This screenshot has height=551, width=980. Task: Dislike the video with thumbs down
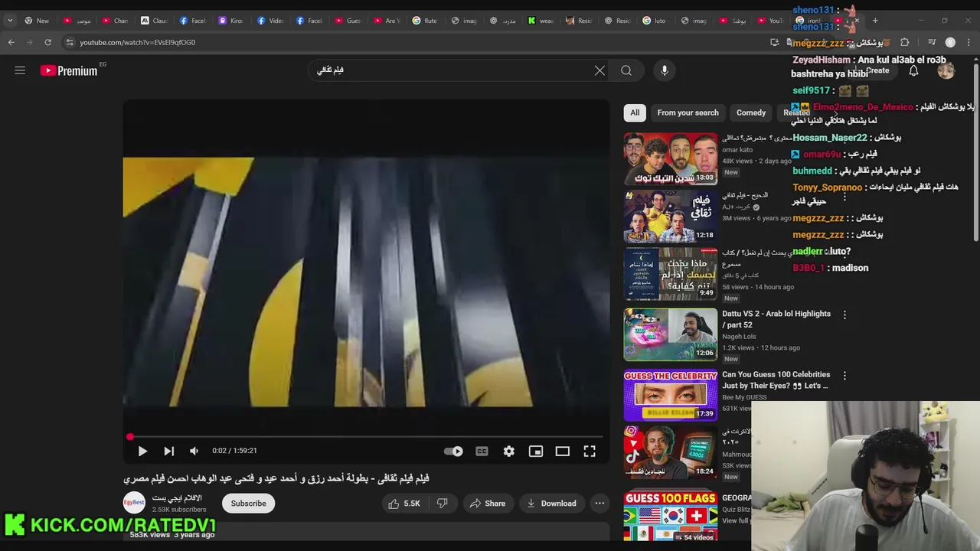442,504
